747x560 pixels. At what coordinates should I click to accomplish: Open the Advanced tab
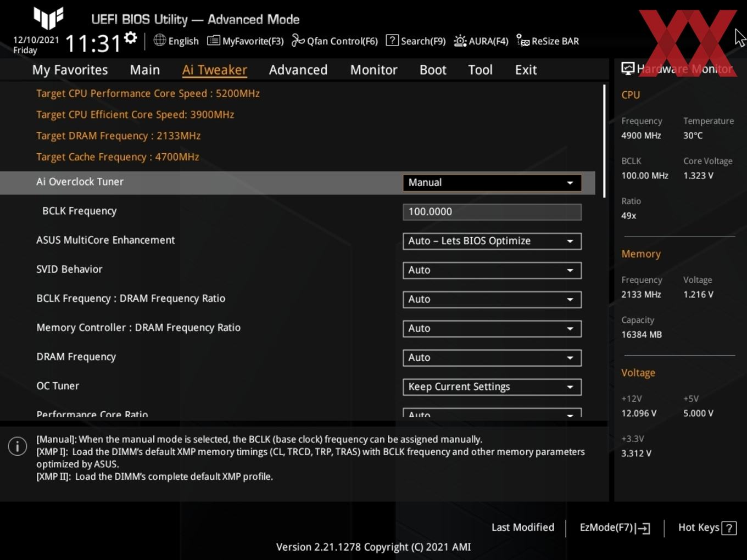298,70
